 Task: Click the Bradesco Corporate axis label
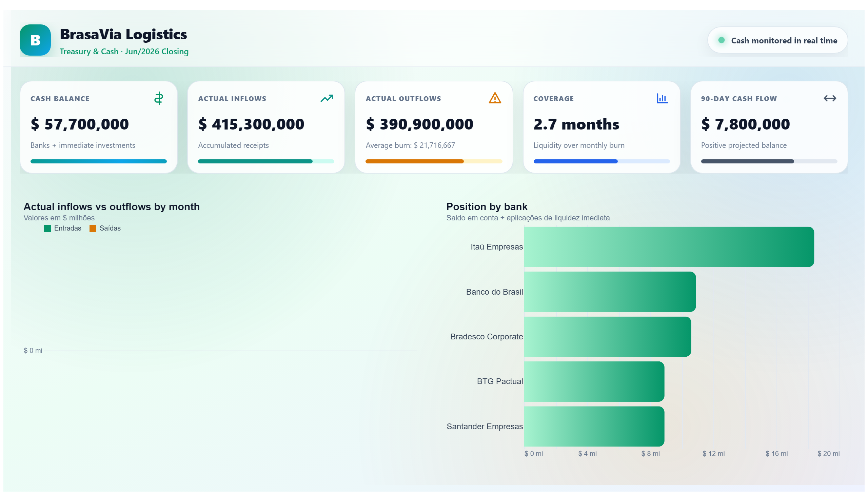(487, 337)
